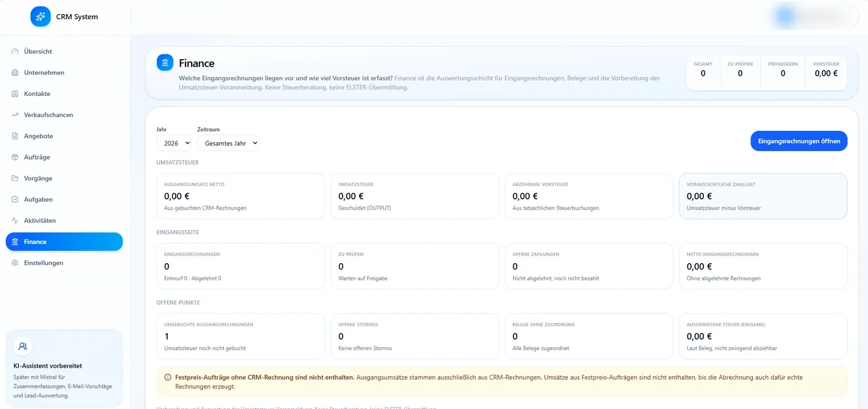Click the Offene Zahlungen card
The width and height of the screenshot is (868, 409).
coord(589,266)
